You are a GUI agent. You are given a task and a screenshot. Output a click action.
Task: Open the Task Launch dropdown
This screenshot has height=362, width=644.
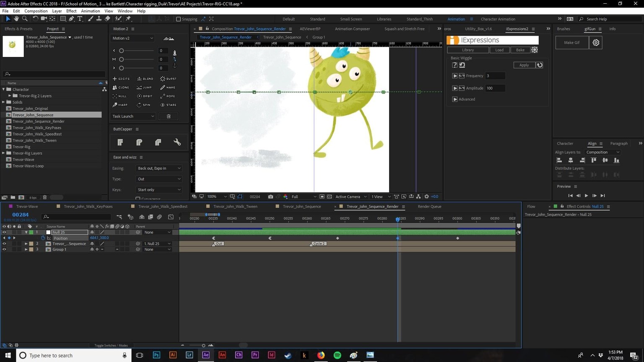pos(133,116)
